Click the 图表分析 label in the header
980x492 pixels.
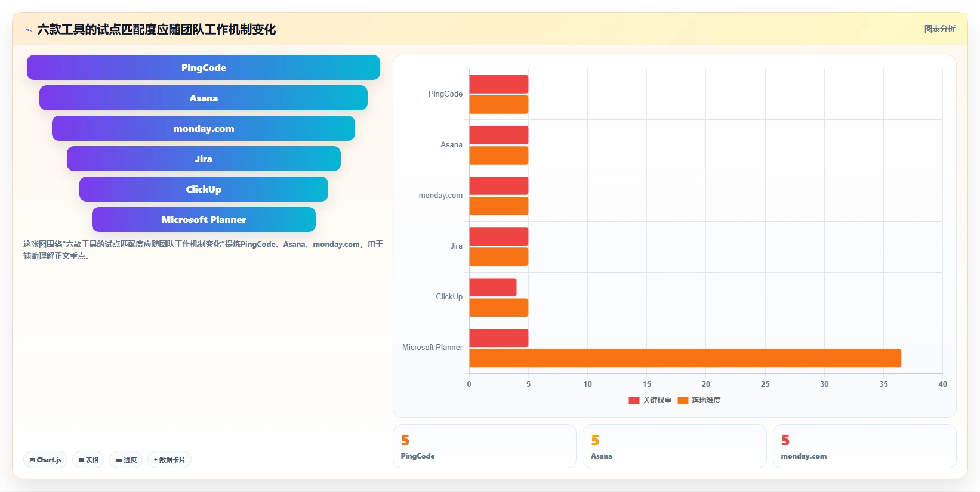[x=939, y=29]
